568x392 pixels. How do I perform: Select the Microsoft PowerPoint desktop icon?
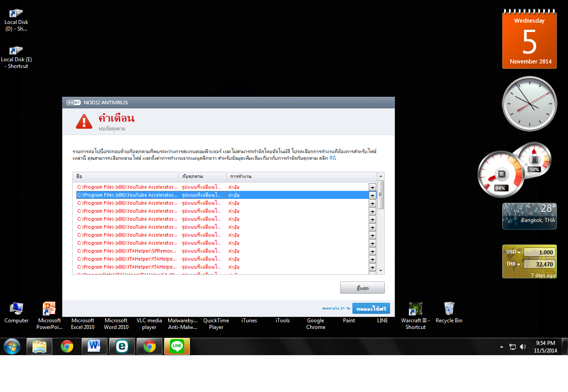coord(49,316)
